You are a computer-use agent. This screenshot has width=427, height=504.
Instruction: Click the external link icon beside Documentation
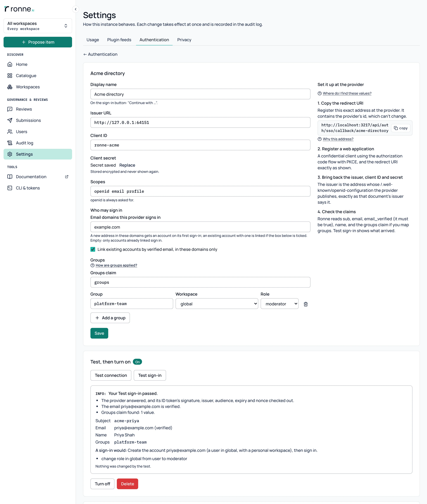(x=67, y=177)
